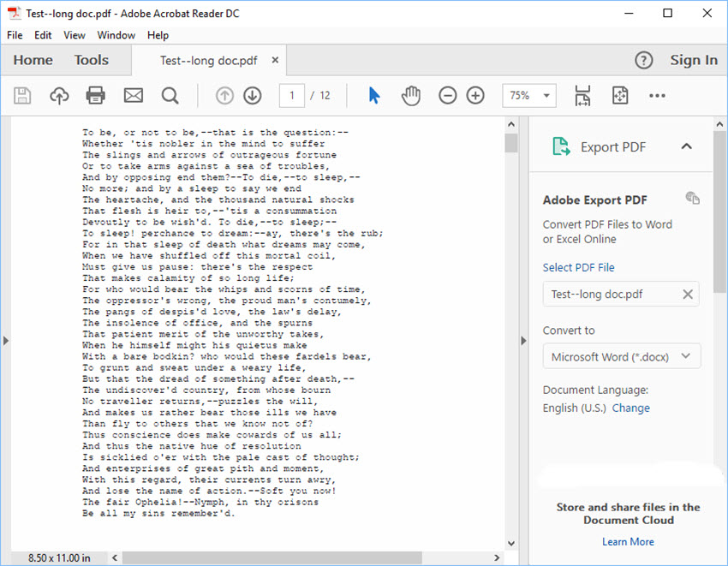Expand the left navigation pane arrow
728x566 pixels.
point(5,341)
